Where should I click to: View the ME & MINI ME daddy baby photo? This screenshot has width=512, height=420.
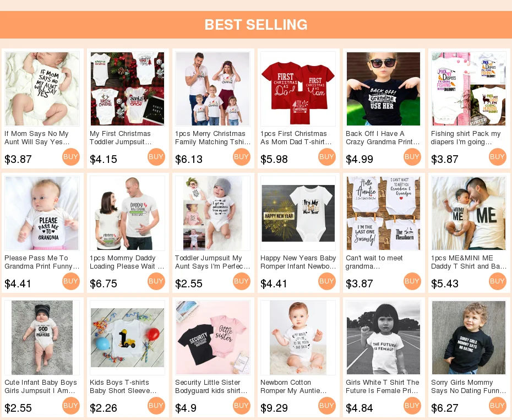pyautogui.click(x=469, y=213)
